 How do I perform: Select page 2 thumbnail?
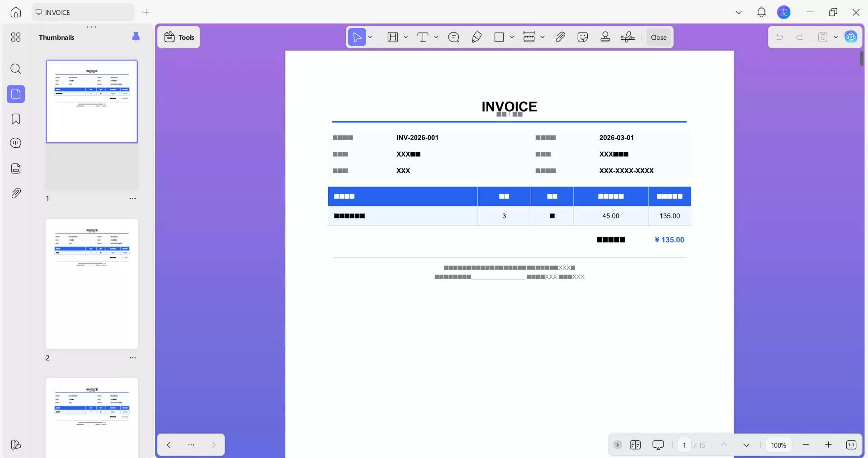point(92,284)
